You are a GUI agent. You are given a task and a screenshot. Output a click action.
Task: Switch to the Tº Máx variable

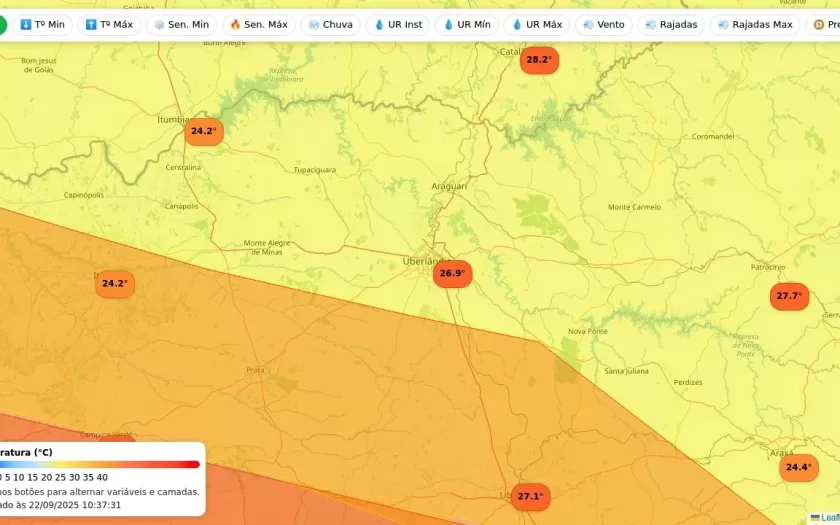(x=109, y=24)
